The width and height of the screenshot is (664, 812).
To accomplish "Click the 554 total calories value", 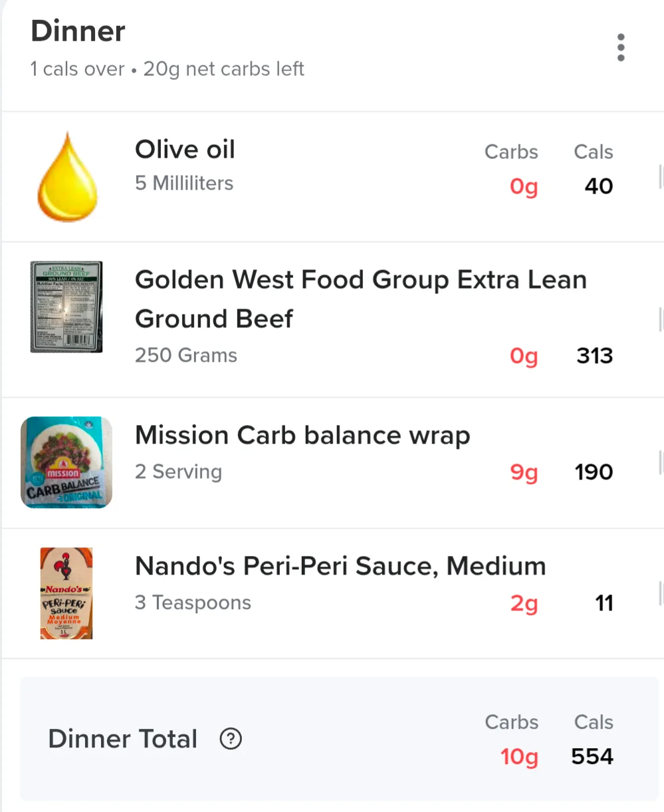I will [x=592, y=756].
